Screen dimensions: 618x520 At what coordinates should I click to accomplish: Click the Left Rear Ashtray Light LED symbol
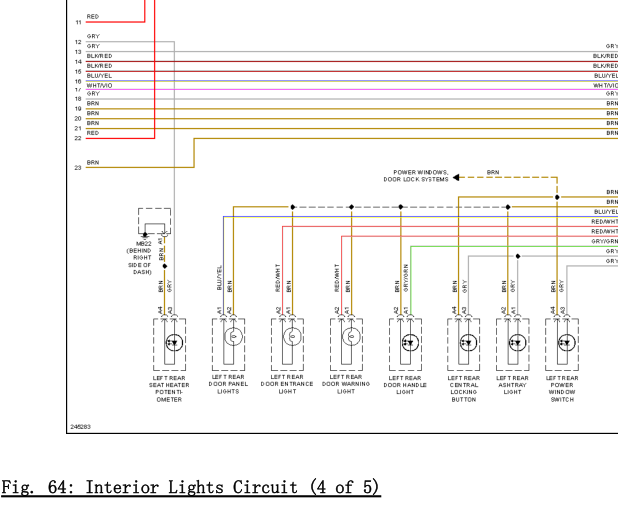(517, 343)
